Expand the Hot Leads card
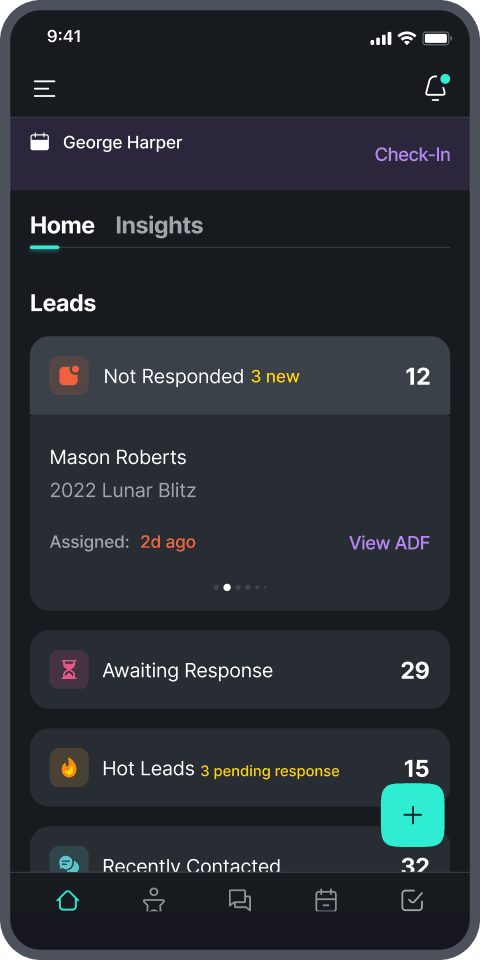Image resolution: width=480 pixels, height=960 pixels. (240, 768)
